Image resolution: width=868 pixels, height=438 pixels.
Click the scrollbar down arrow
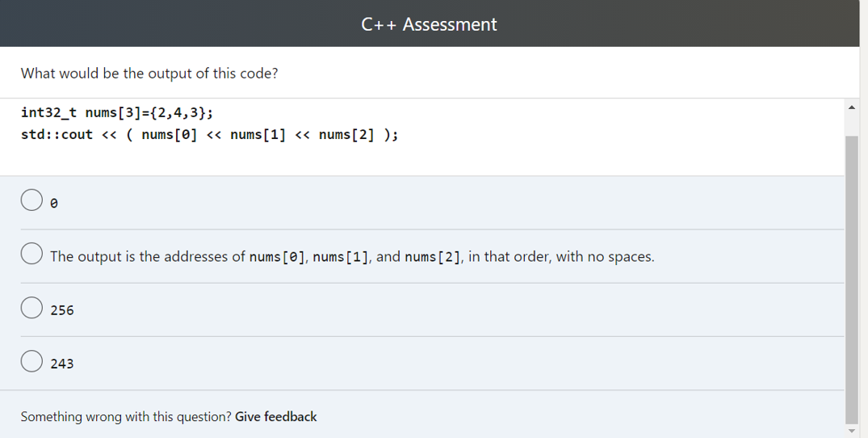coord(851,431)
